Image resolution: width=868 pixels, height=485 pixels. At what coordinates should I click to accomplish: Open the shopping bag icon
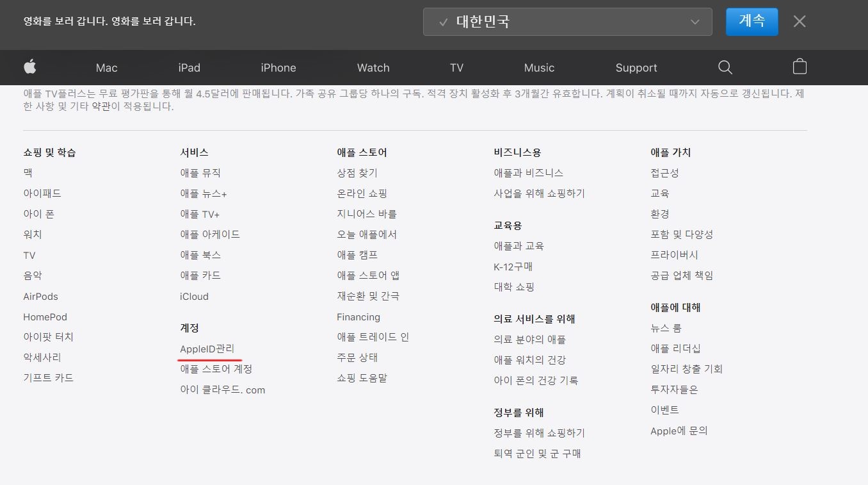[800, 67]
